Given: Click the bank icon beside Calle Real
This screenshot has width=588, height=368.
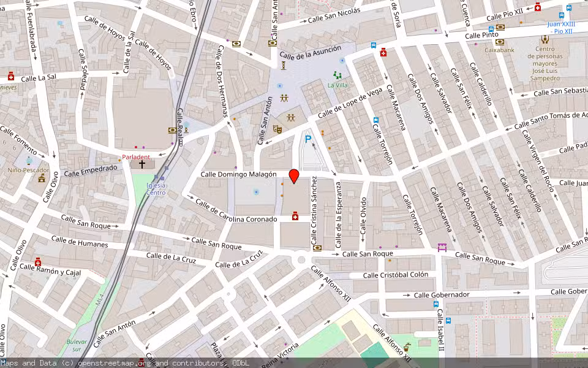Looking at the screenshot, I should point(172,130).
